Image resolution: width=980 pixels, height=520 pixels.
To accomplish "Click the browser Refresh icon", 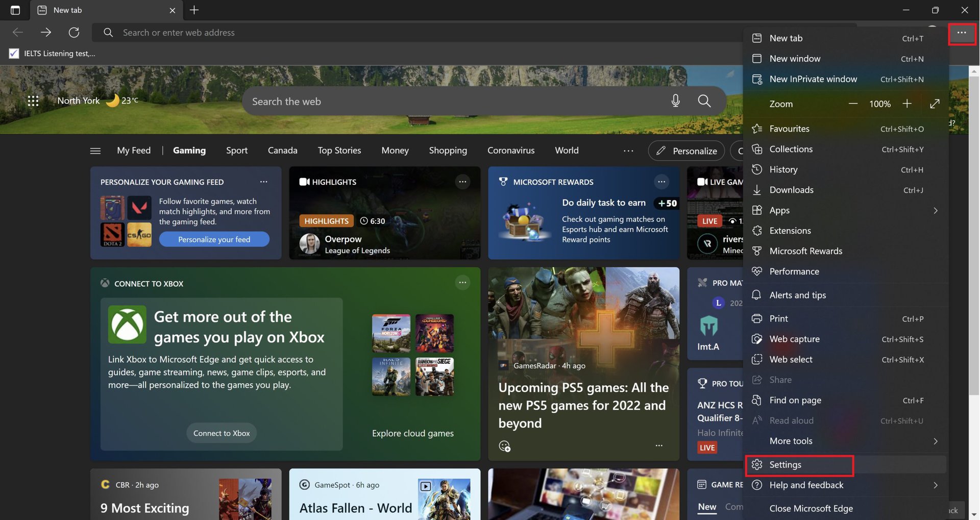I will (74, 33).
